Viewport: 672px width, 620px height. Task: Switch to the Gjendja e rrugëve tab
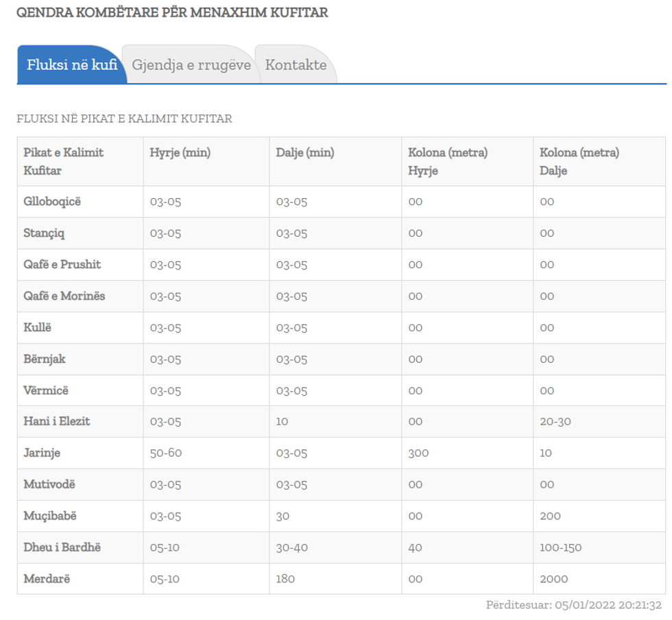[x=191, y=65]
